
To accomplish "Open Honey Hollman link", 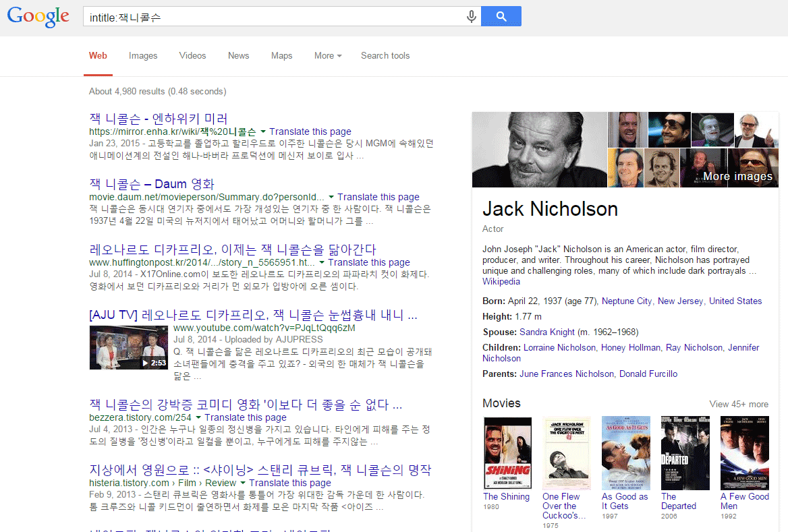I will (631, 348).
